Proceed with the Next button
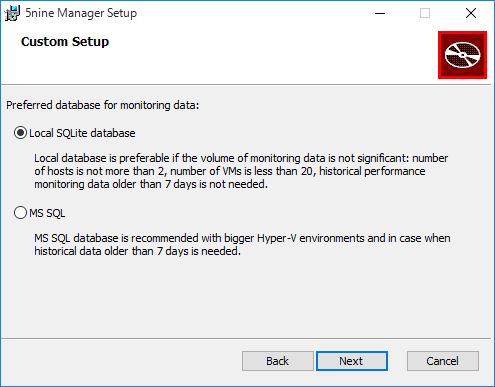The height and width of the screenshot is (387, 495). click(352, 361)
